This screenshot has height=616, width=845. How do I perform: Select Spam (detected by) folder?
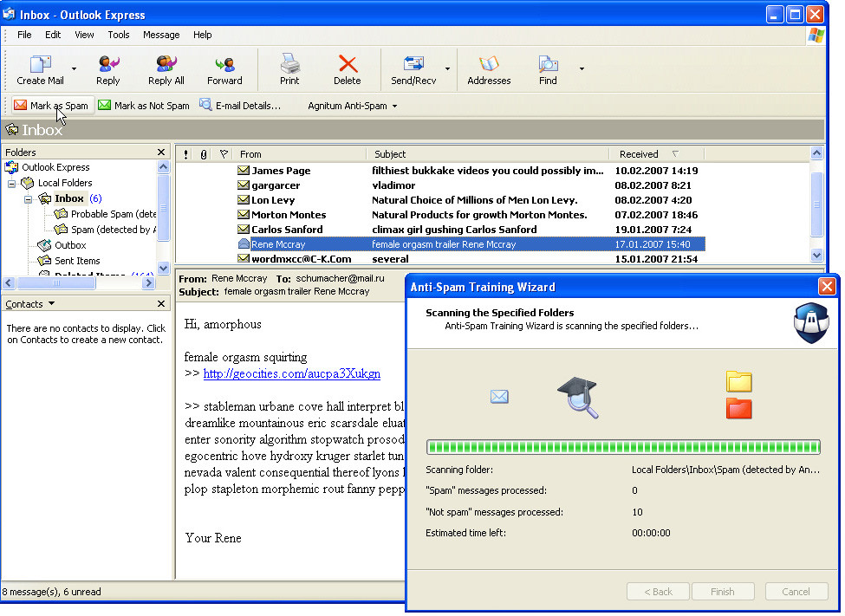pos(114,230)
